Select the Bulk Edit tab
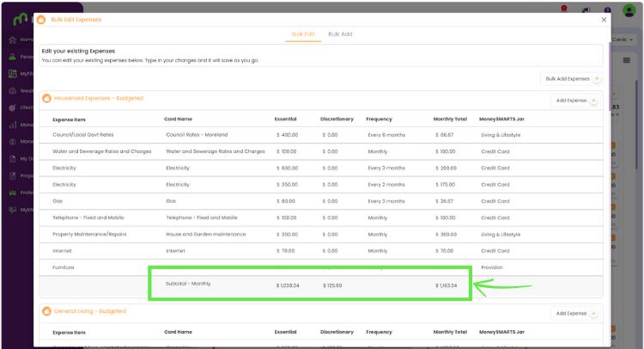The height and width of the screenshot is (349, 644). click(303, 34)
